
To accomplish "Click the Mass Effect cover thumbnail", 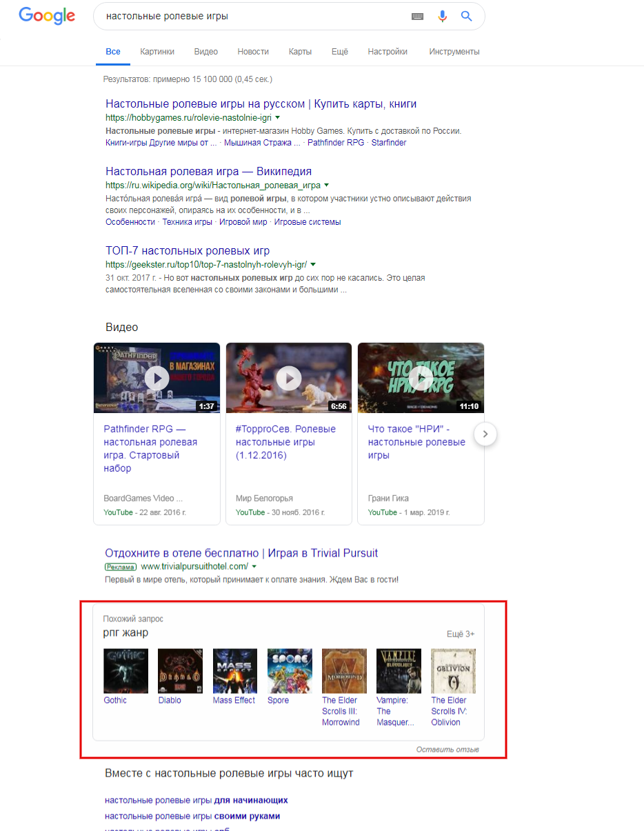I will tap(235, 671).
